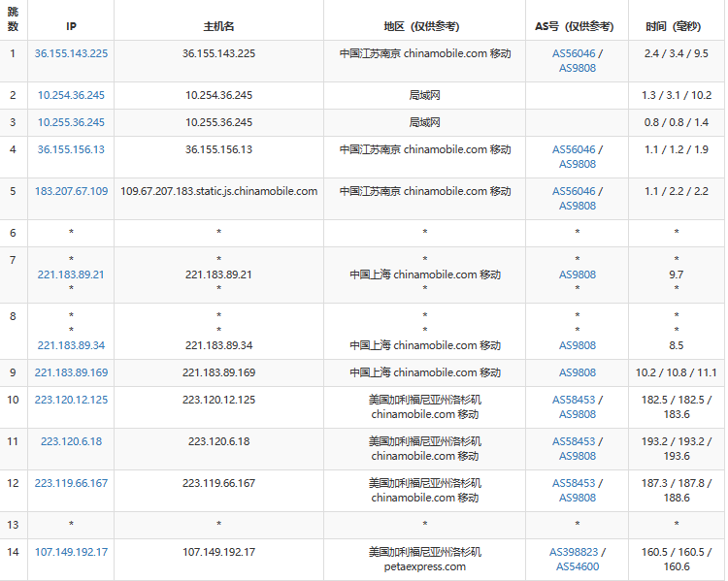
Task: Click AS398823 link in hop 14 row
Action: 574,552
